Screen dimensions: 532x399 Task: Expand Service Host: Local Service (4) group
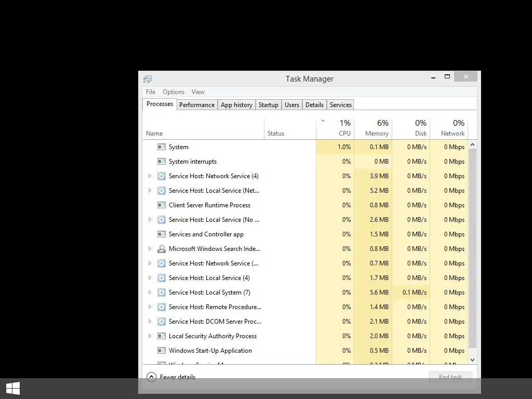[x=150, y=278]
